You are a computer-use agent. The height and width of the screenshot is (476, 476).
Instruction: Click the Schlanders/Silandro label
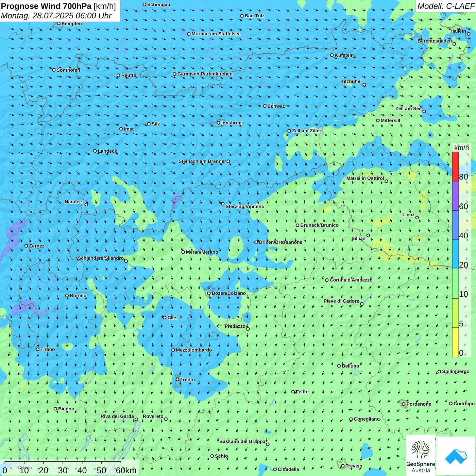pyautogui.click(x=101, y=258)
